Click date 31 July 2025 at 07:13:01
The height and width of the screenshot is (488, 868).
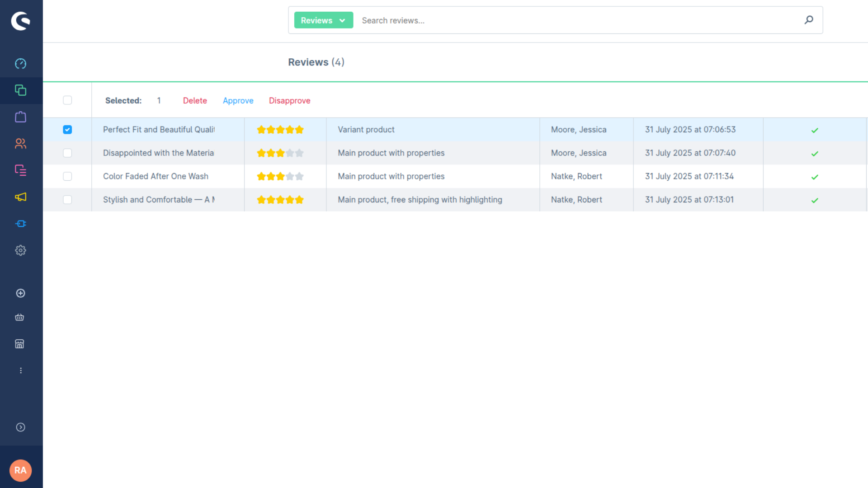tap(689, 200)
